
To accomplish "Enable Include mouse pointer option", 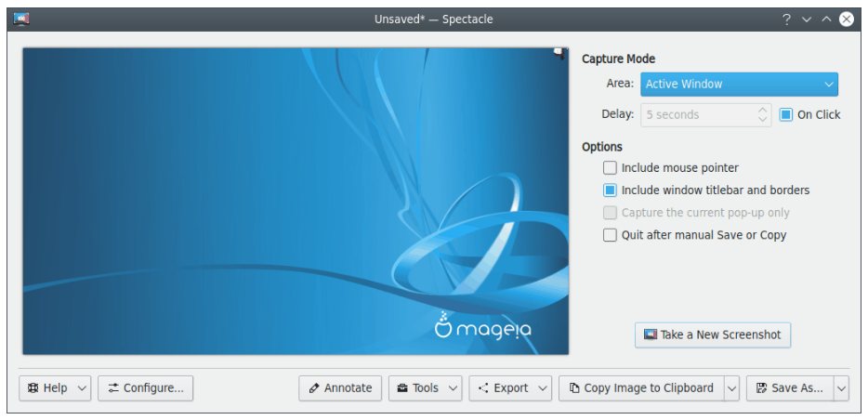I will point(610,167).
